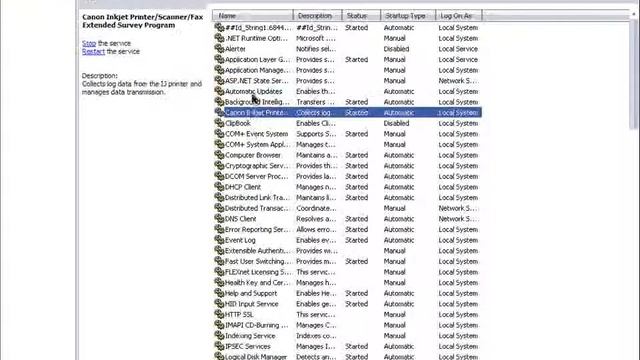Click the Automatic startup type of Computer Browser
The height and width of the screenshot is (360, 640).
(399, 155)
